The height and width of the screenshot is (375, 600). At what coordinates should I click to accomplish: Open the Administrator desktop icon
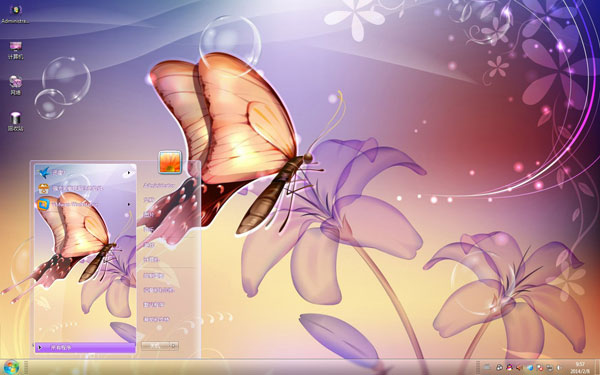(x=15, y=15)
